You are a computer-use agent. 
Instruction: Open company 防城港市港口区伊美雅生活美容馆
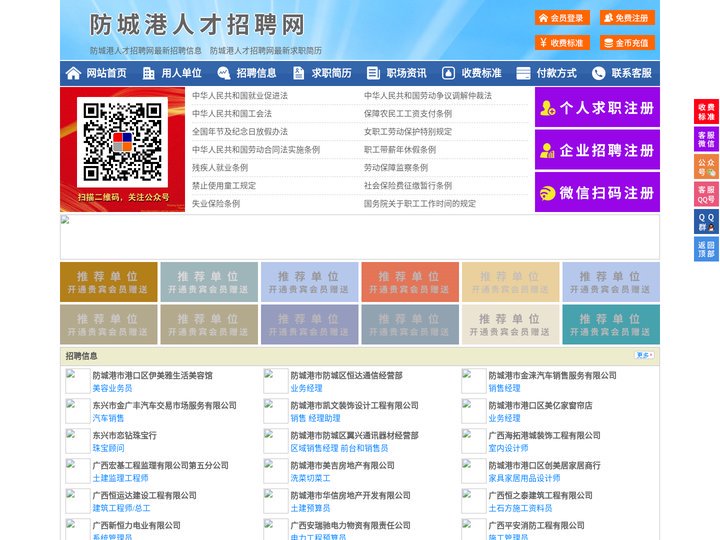coord(152,376)
